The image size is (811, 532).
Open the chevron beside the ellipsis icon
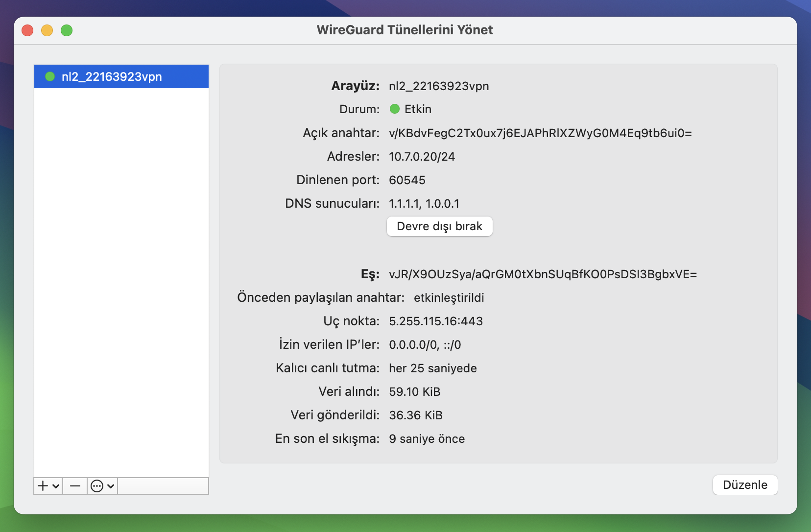(x=111, y=486)
